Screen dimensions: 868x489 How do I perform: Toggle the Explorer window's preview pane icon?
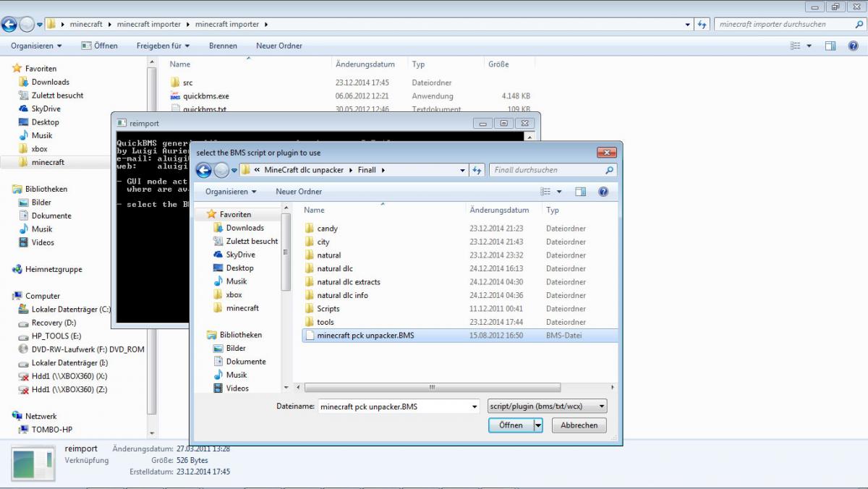tap(830, 46)
